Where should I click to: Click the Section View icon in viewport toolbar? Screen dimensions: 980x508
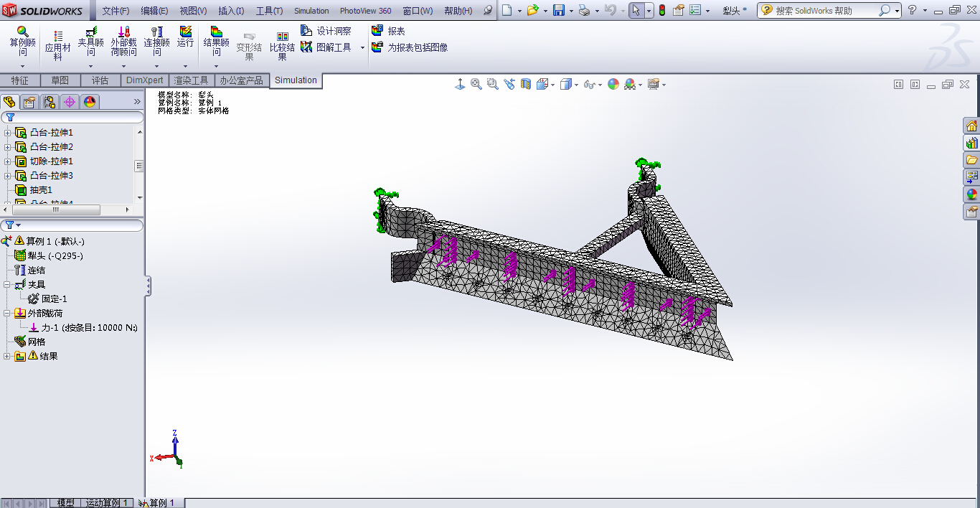coord(526,85)
